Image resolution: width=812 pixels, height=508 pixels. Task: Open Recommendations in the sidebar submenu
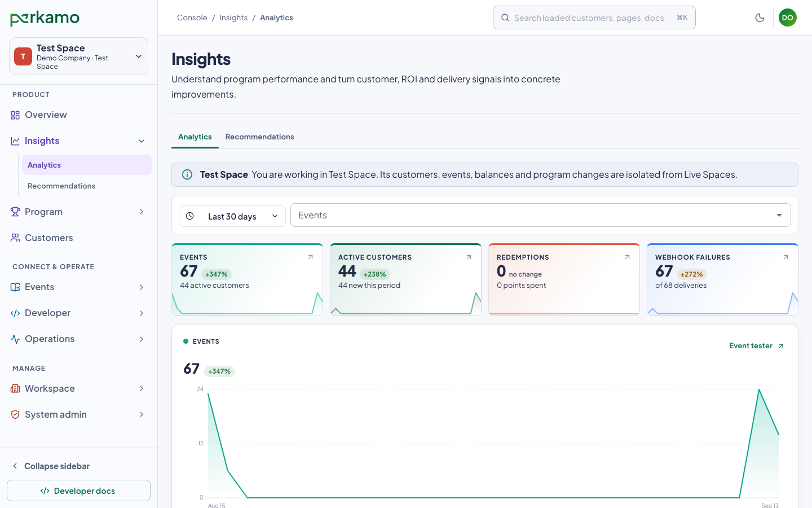[87, 186]
